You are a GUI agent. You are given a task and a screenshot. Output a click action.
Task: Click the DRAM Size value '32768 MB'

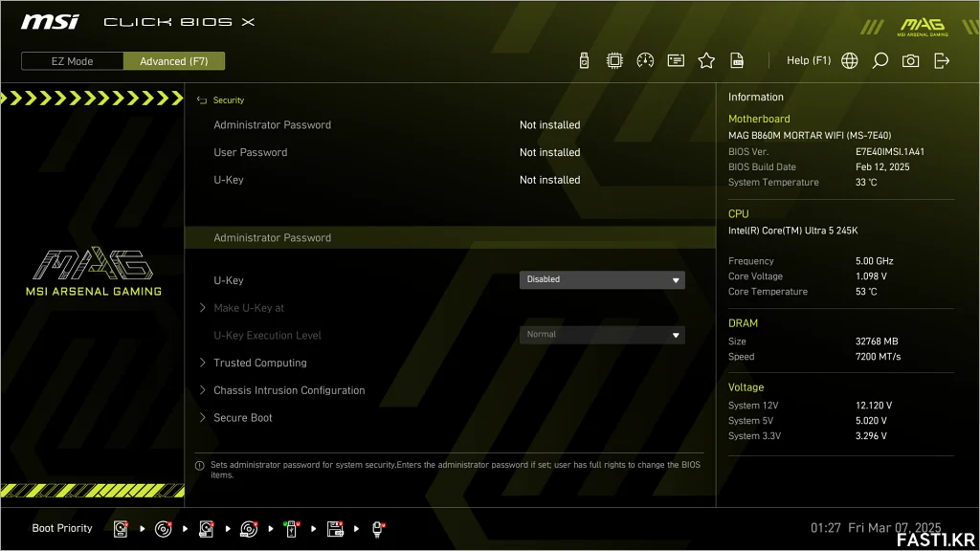tap(877, 342)
